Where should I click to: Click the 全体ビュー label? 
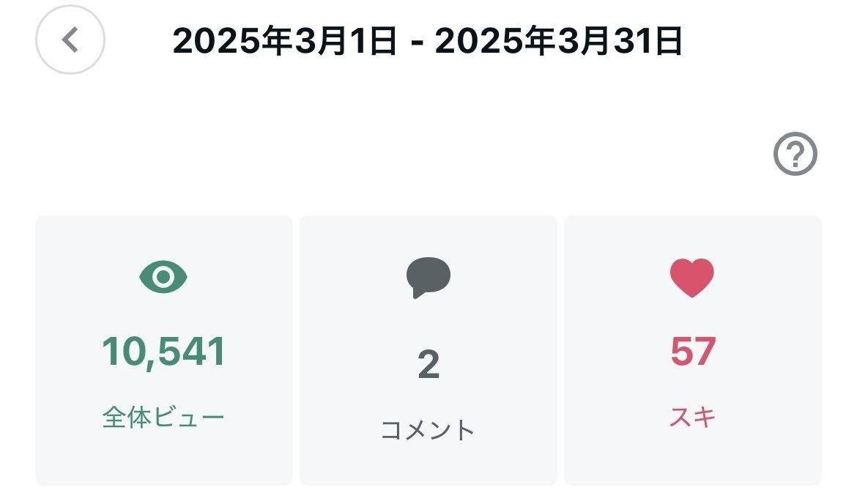[x=164, y=418]
